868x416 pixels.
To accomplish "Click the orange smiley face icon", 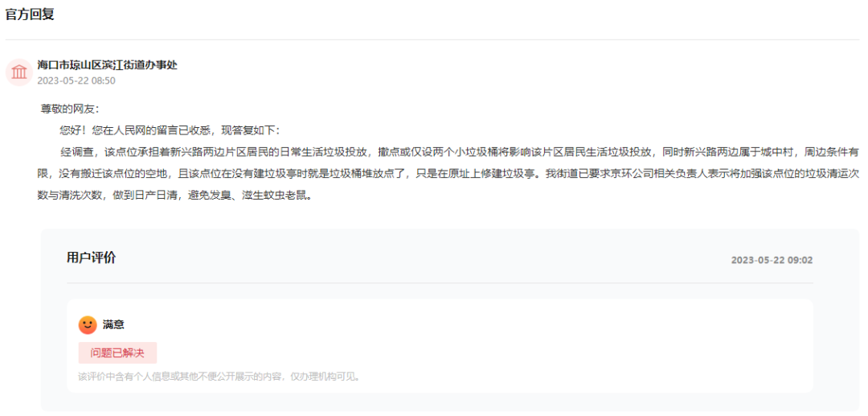I will coord(88,324).
